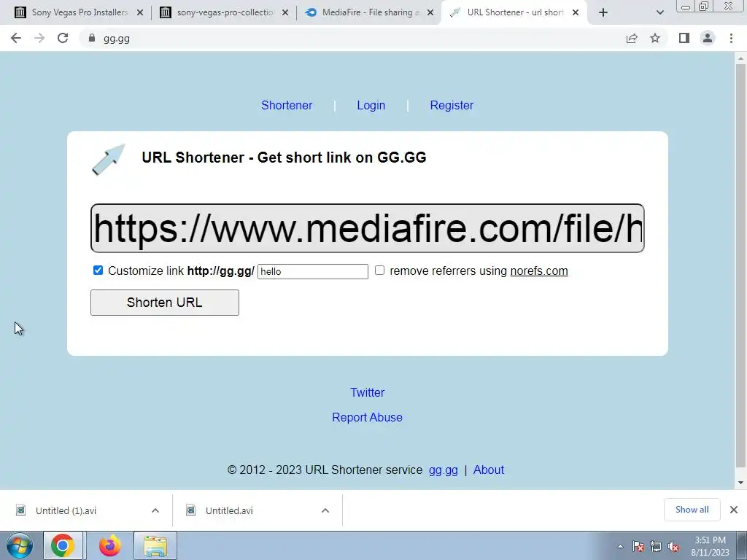Close the downloads bar
The image size is (747, 560).
tap(734, 510)
